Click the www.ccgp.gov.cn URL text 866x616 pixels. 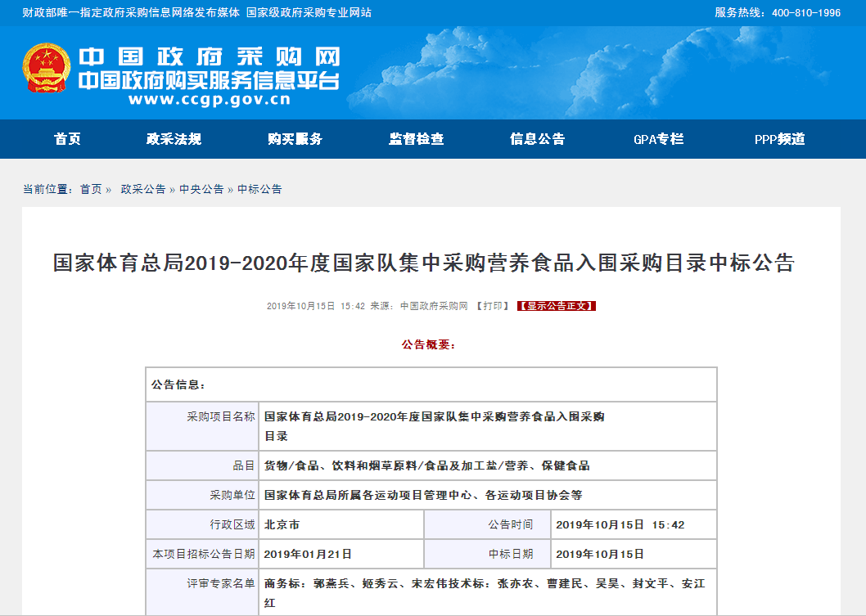(x=210, y=100)
